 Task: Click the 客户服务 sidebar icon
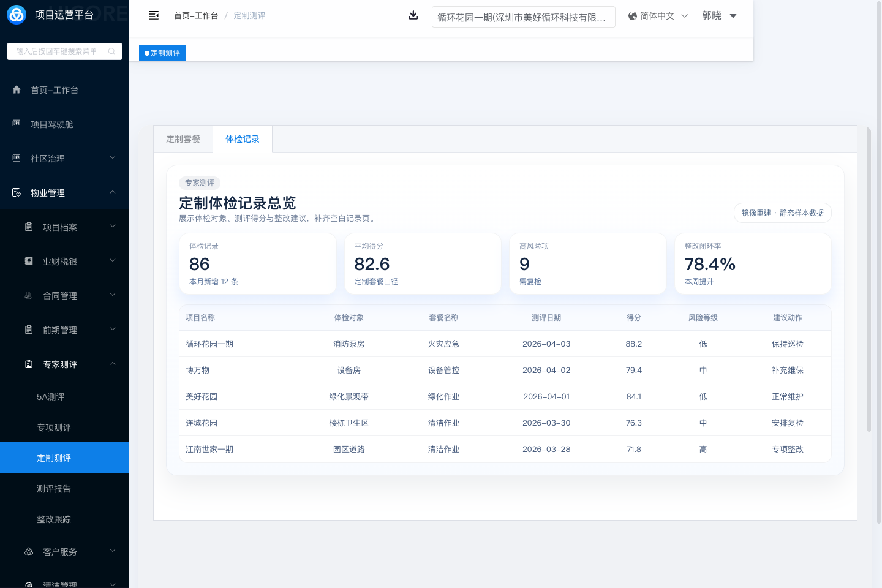click(29, 551)
